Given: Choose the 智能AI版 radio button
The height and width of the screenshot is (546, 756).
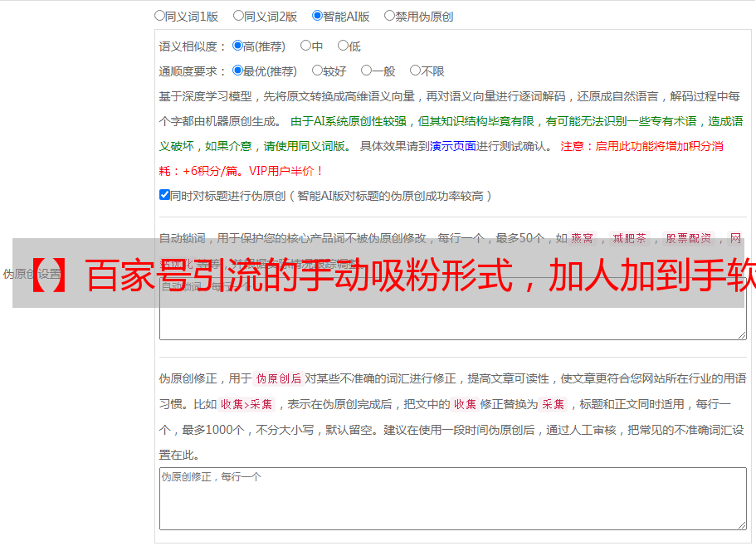Looking at the screenshot, I should (x=317, y=16).
